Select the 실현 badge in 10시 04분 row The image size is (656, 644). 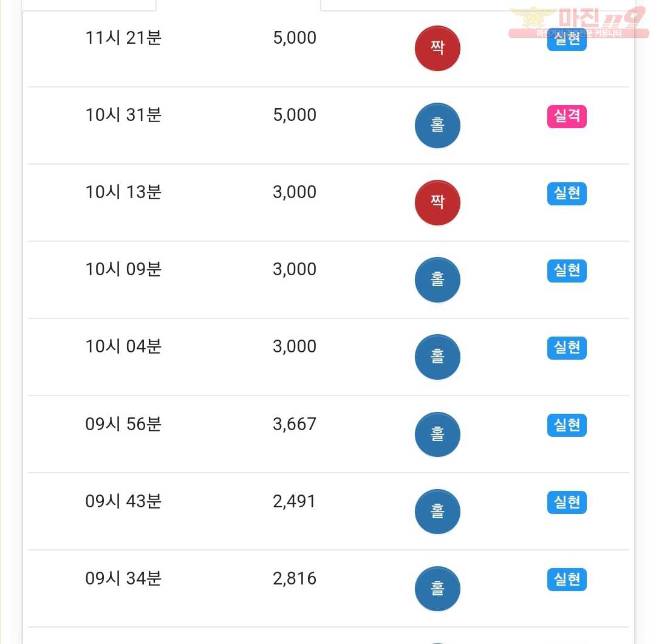[x=567, y=348]
